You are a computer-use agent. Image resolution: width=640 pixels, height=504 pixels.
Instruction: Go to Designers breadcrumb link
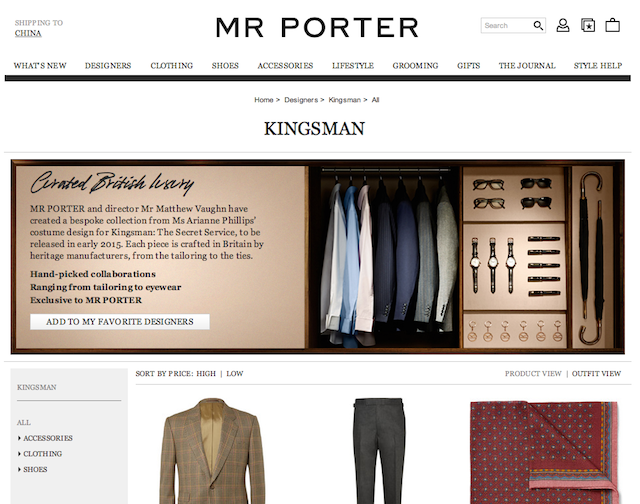coord(301,100)
